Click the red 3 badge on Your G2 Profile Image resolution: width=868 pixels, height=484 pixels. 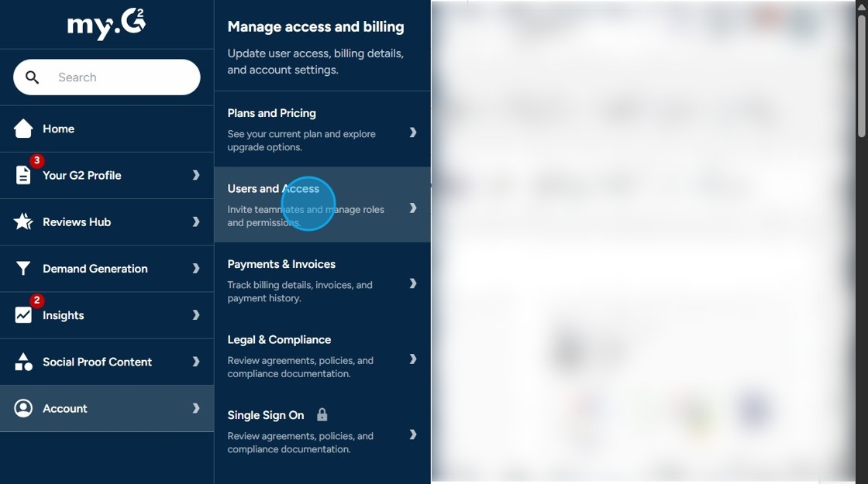[36, 160]
